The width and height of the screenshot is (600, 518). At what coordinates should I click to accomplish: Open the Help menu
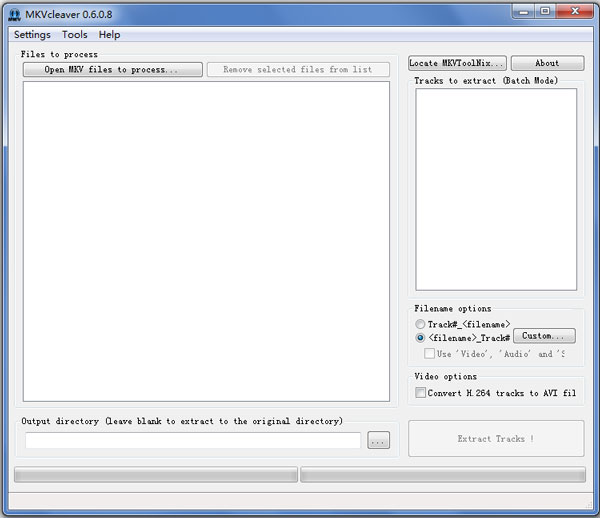pos(109,35)
